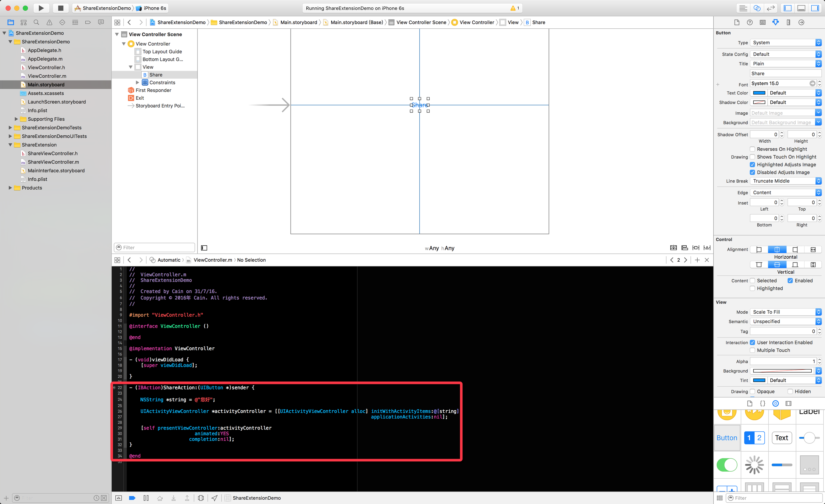
Task: Click the Text Color swatch
Action: click(759, 93)
